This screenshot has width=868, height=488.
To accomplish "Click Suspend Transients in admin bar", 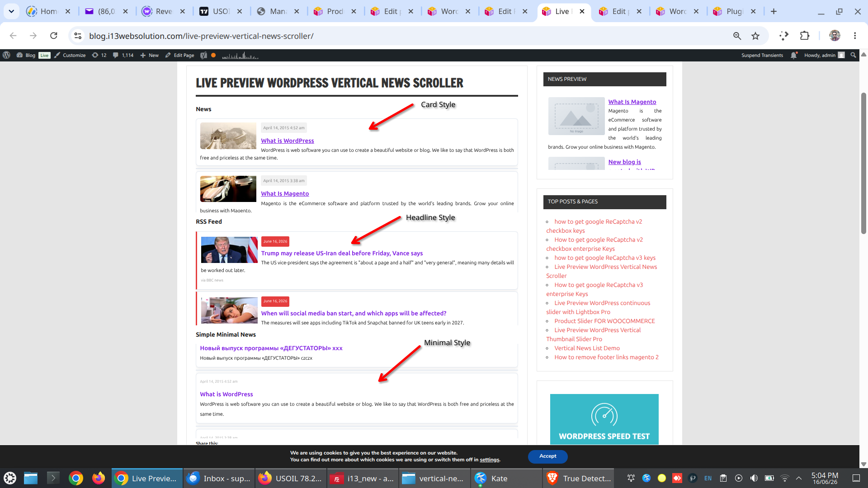I will click(x=762, y=55).
